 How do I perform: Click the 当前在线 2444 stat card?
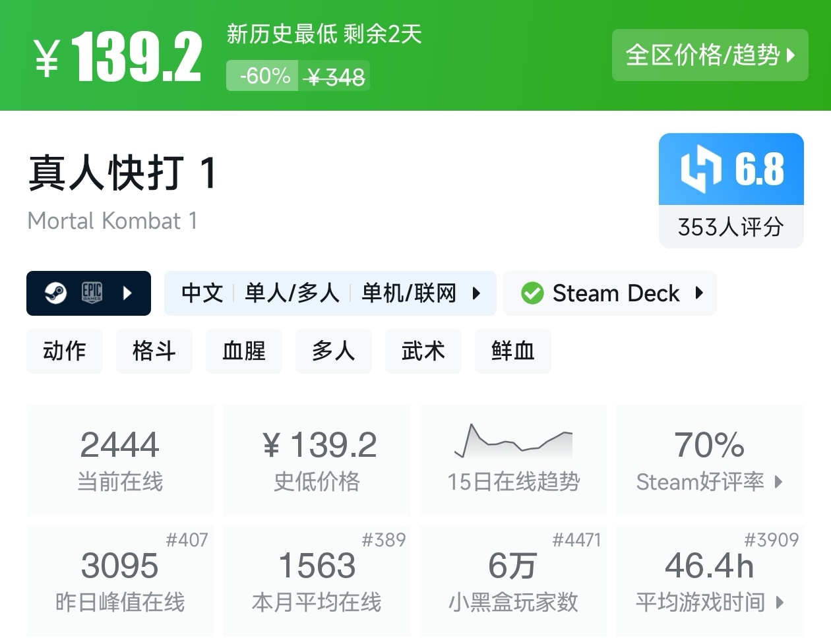coord(120,460)
